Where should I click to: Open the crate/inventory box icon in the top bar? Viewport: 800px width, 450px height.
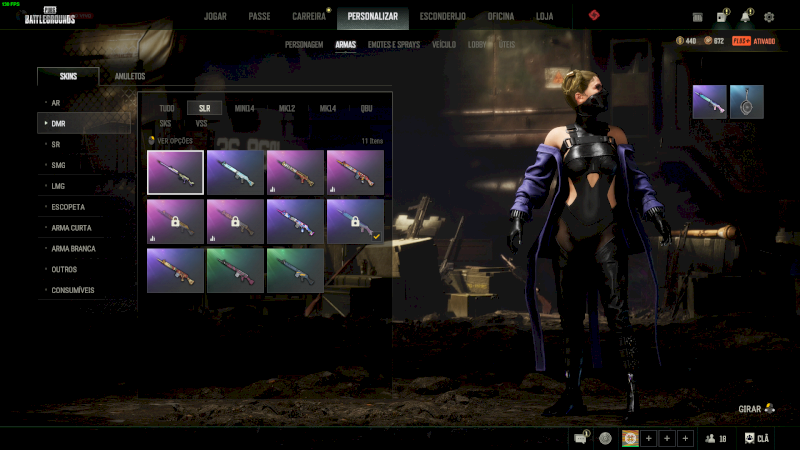697,17
